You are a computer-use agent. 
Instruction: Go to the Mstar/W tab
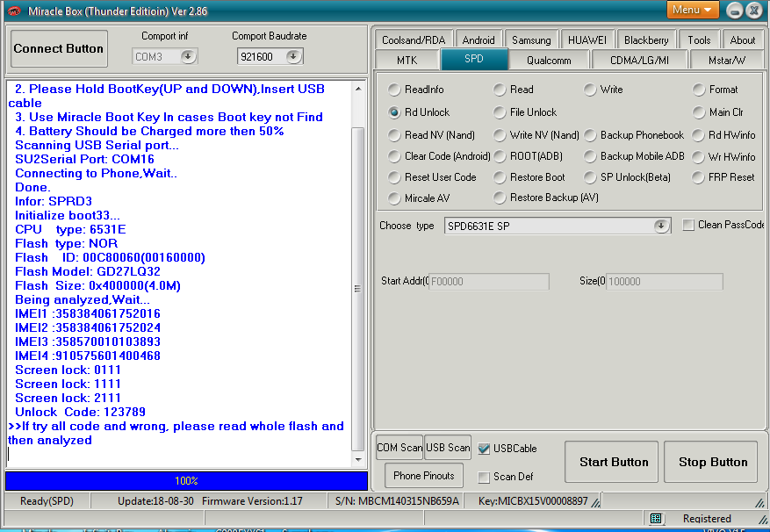click(x=727, y=60)
